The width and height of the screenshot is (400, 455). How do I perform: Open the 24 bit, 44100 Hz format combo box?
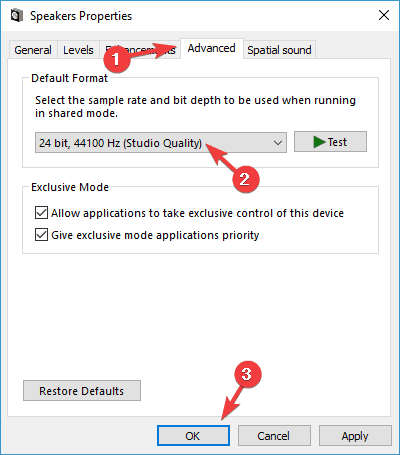[x=161, y=143]
